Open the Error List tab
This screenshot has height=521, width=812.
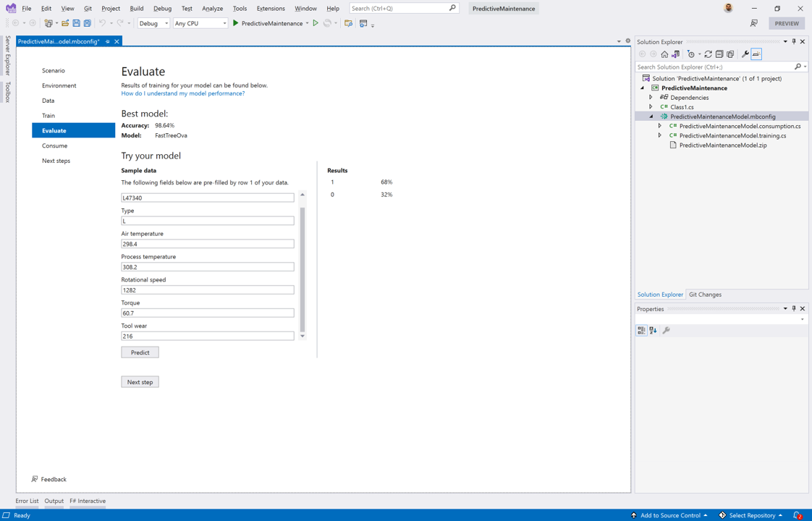click(x=27, y=501)
